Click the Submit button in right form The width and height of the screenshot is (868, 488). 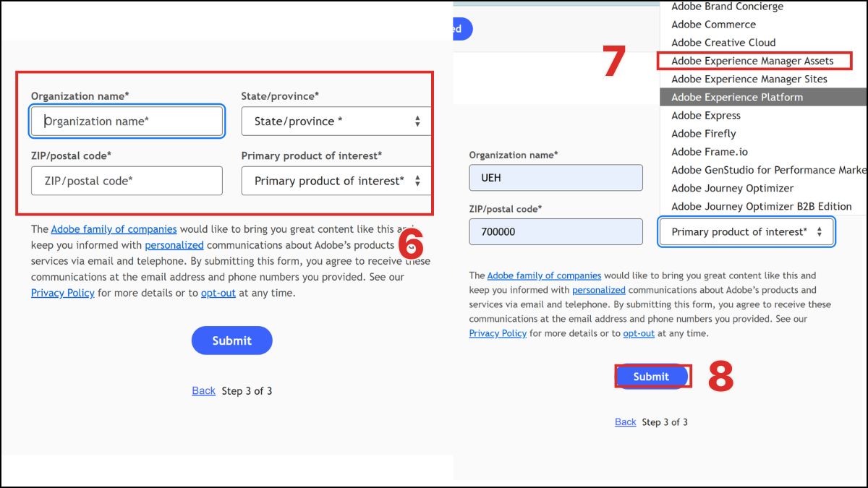coord(651,377)
